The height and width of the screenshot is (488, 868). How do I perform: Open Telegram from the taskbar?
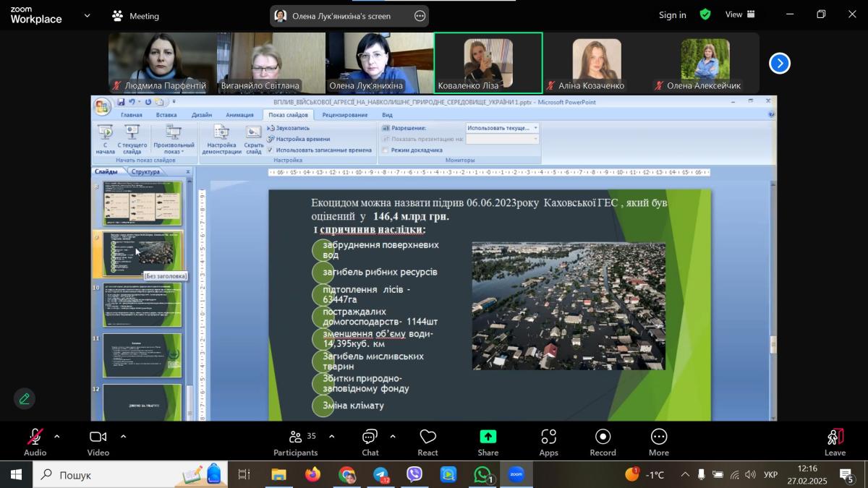380,475
